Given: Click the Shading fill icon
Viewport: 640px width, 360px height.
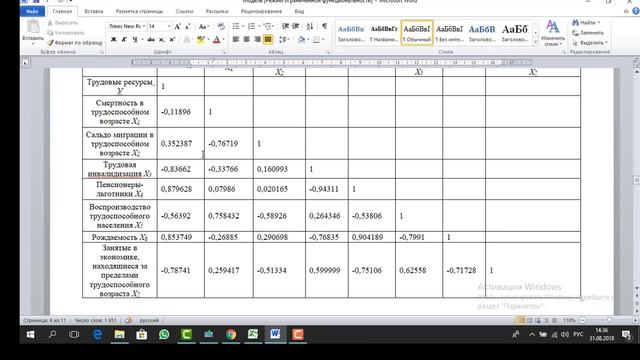Looking at the screenshot, I should pyautogui.click(x=301, y=40).
